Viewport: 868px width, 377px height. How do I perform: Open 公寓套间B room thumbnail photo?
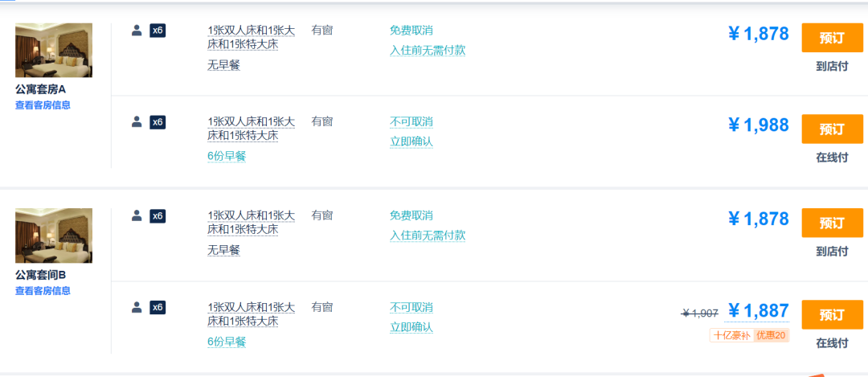coord(54,236)
